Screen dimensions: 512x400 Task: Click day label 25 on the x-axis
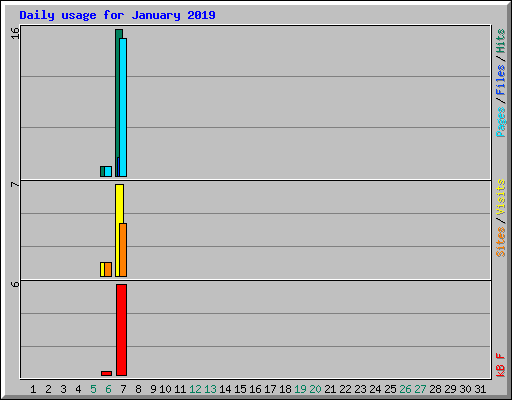(x=390, y=389)
